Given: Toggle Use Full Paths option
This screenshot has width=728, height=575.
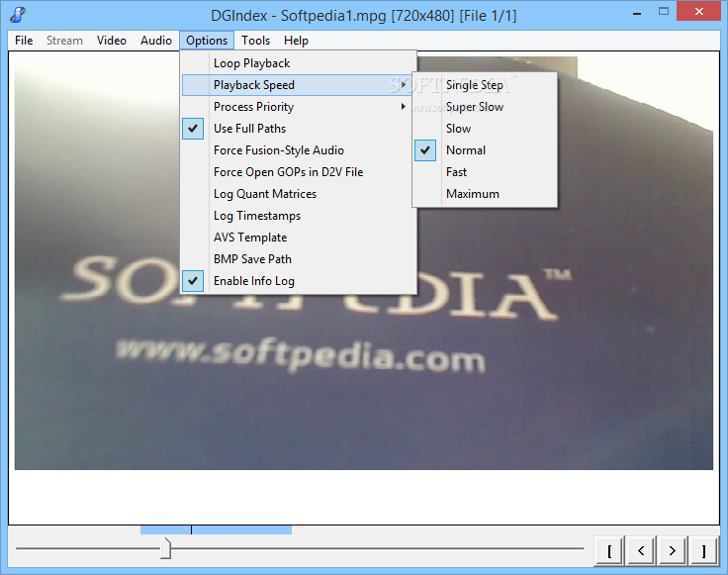Looking at the screenshot, I should point(299,129).
